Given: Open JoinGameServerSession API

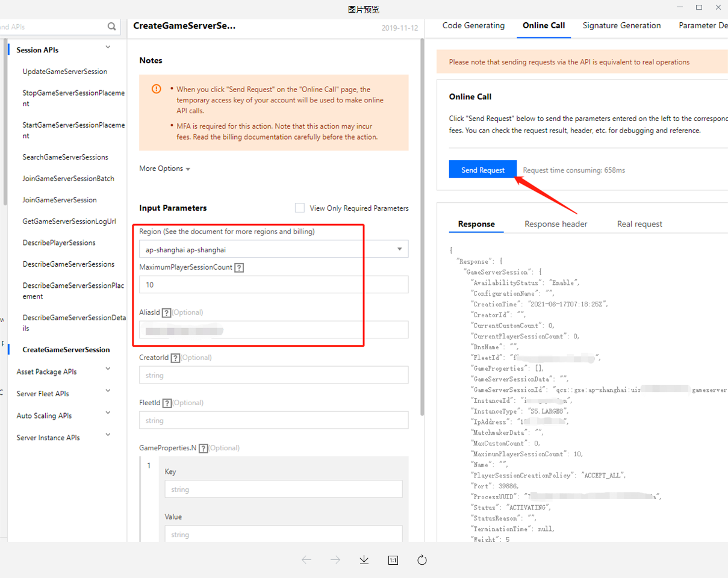Looking at the screenshot, I should 60,200.
